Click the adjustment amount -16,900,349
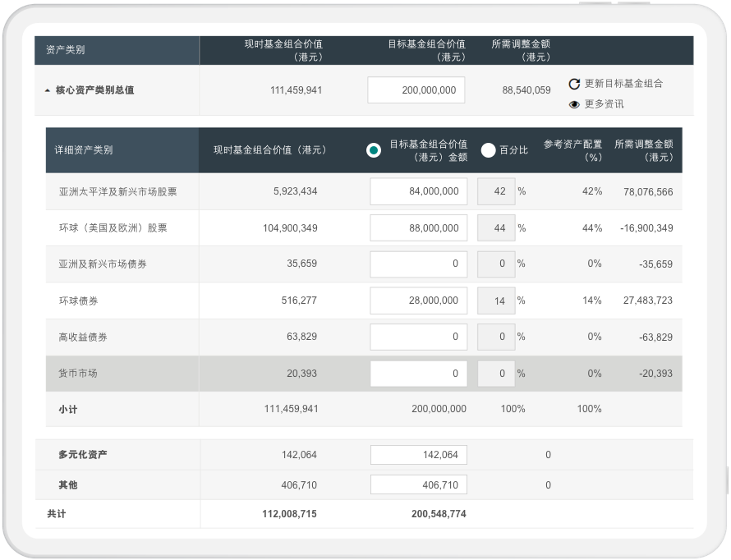This screenshot has height=560, width=731. (x=646, y=228)
